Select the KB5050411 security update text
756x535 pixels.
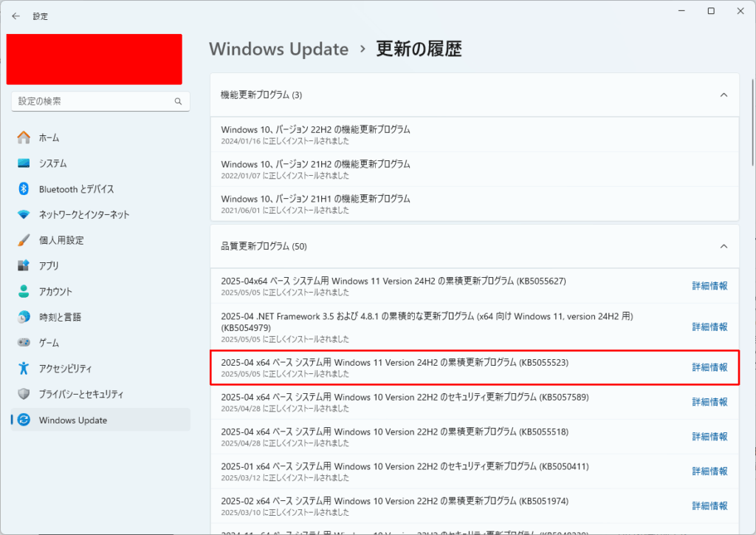pyautogui.click(x=405, y=466)
